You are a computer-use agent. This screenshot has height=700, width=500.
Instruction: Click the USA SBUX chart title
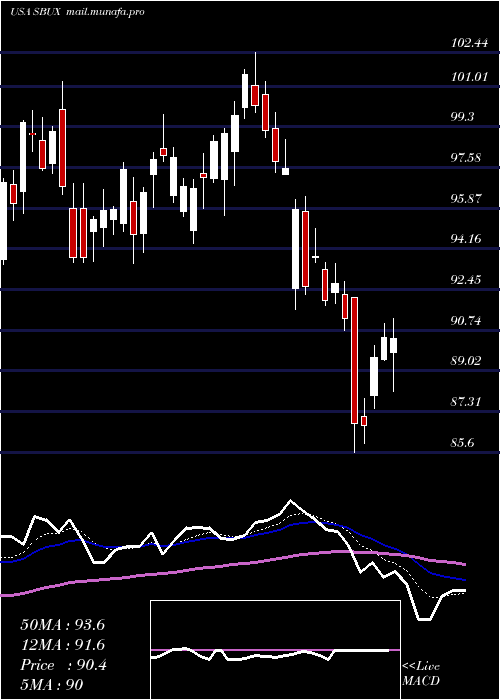tap(37, 12)
